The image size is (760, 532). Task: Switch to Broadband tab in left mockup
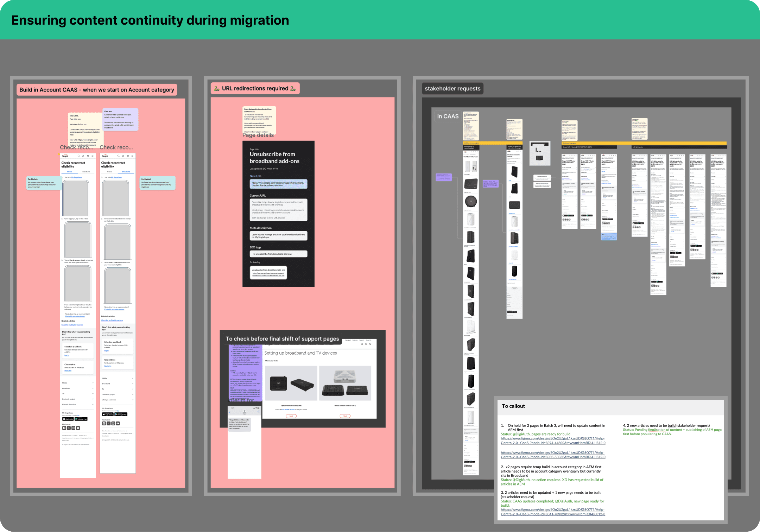click(x=86, y=172)
